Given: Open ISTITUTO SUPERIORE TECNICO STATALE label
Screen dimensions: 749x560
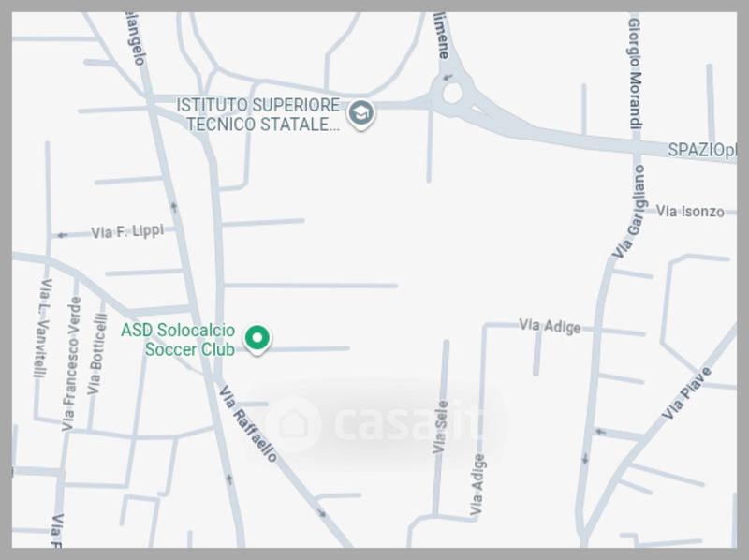Looking at the screenshot, I should pyautogui.click(x=258, y=114).
